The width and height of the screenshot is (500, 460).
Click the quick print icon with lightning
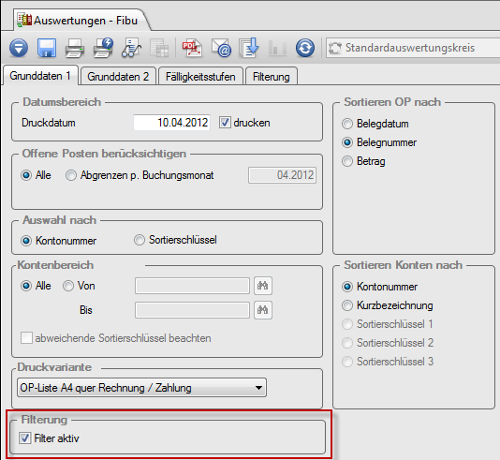tap(103, 48)
